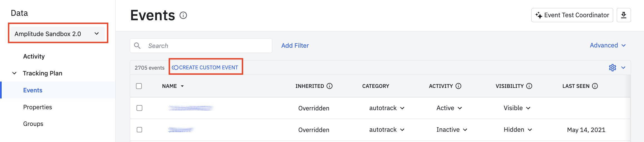
Task: Click the Add Filter link
Action: pyautogui.click(x=295, y=45)
